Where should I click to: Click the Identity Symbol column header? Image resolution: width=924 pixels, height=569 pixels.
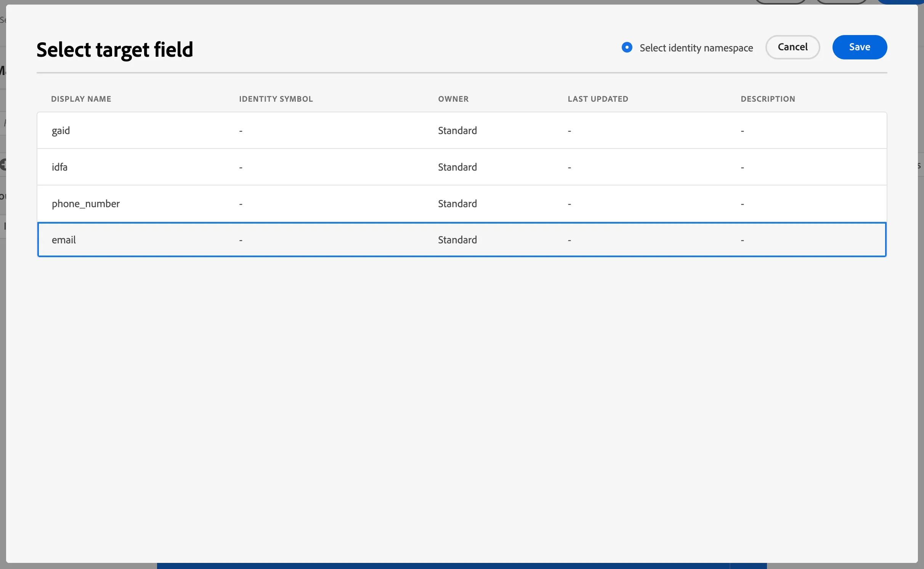[276, 99]
